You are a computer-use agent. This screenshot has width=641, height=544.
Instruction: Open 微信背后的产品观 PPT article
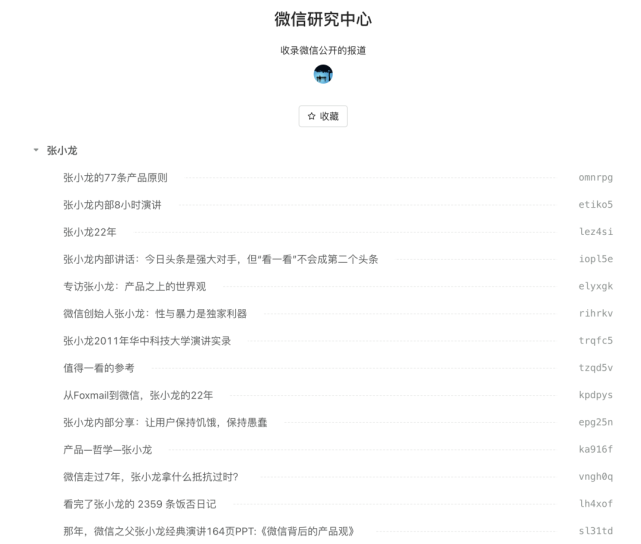coord(208,531)
